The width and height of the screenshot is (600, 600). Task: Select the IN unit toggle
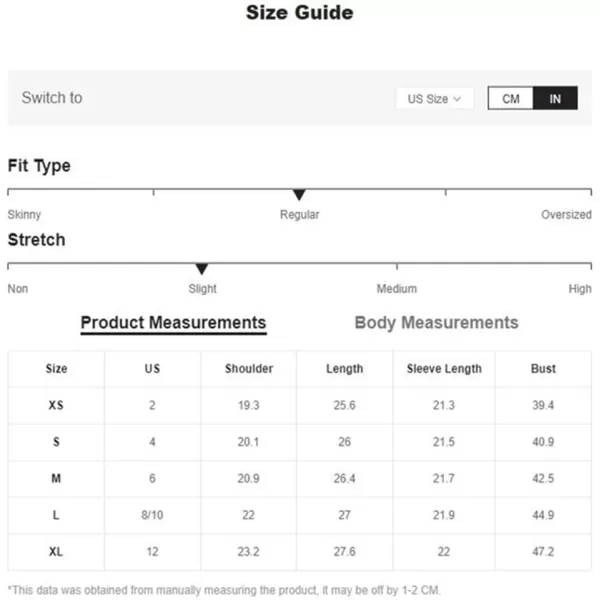click(555, 98)
